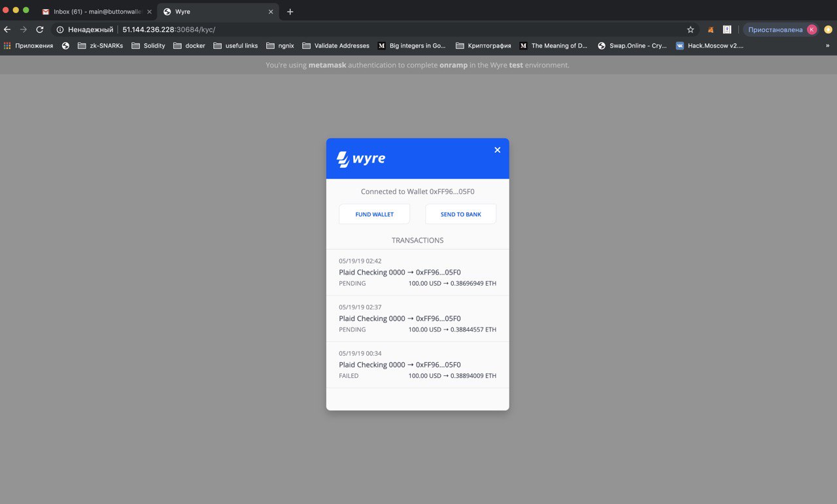Go back with the browser back arrow
Screen dimensions: 837x504
7,29
